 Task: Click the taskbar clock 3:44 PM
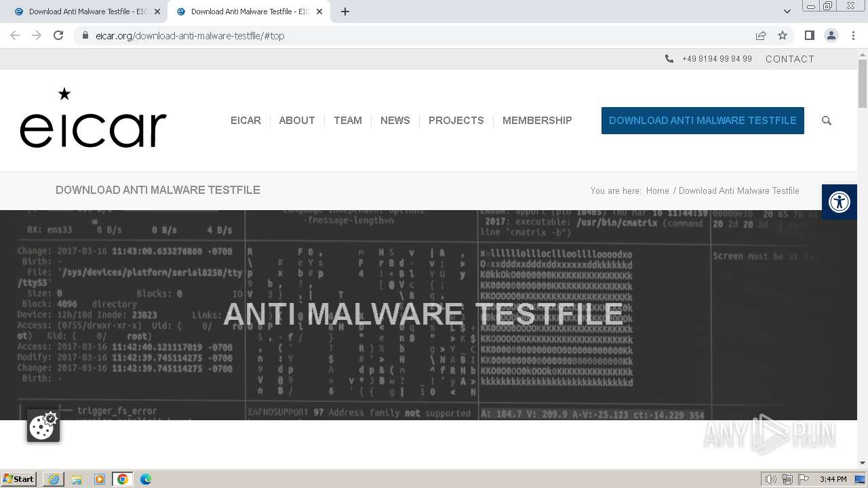coord(833,479)
